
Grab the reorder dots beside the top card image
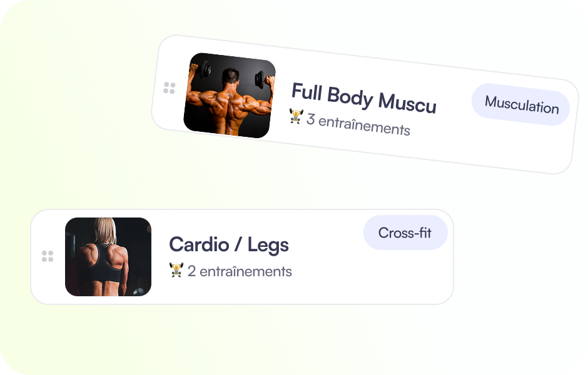point(169,87)
